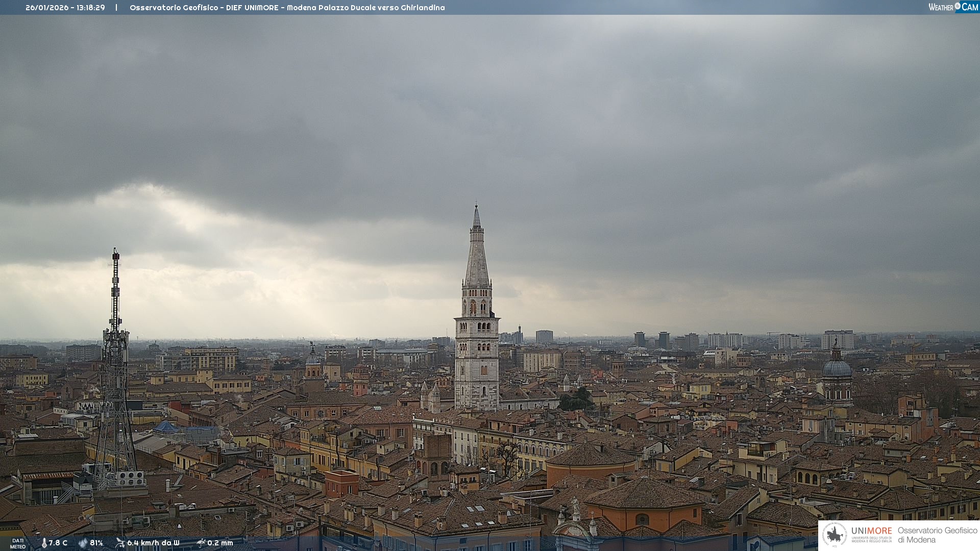Click the Osservatorio Geofisico webcam title text

pyautogui.click(x=287, y=8)
